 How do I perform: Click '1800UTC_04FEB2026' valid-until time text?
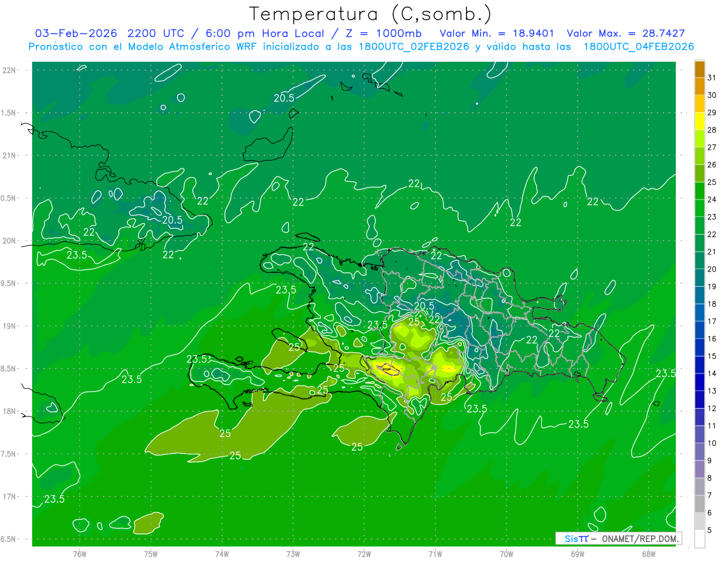pos(639,47)
